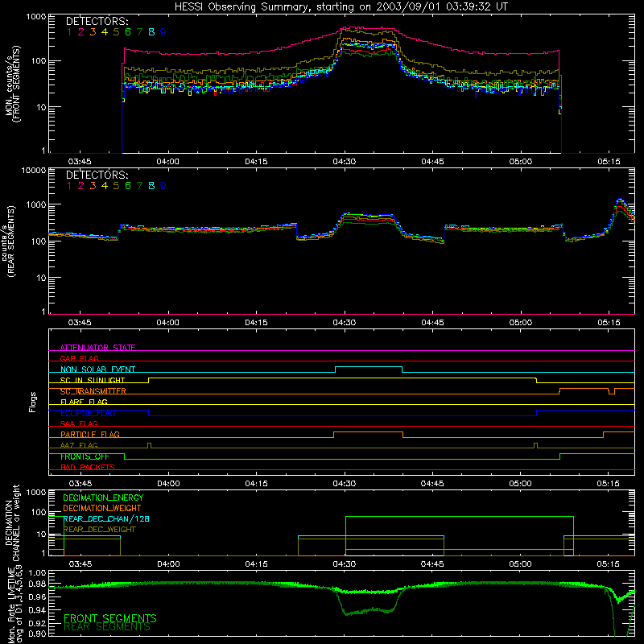
Task: Click rear segments counts/s y-axis title
Action: click(x=8, y=241)
